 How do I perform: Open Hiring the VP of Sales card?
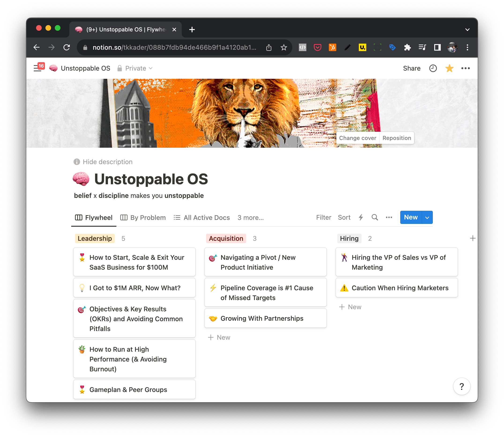pos(396,262)
